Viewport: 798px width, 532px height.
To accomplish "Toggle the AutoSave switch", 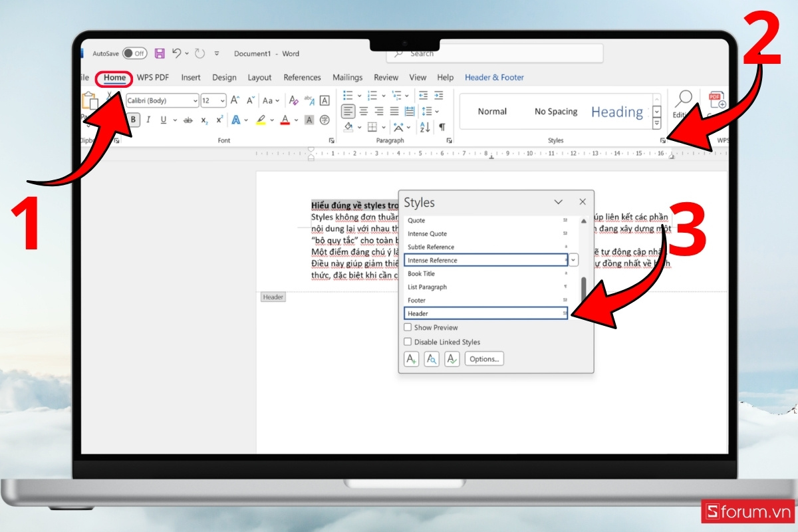I will 135,53.
